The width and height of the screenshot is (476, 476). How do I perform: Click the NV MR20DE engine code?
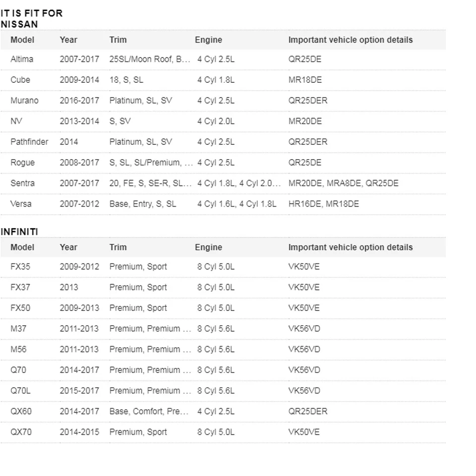tap(305, 121)
